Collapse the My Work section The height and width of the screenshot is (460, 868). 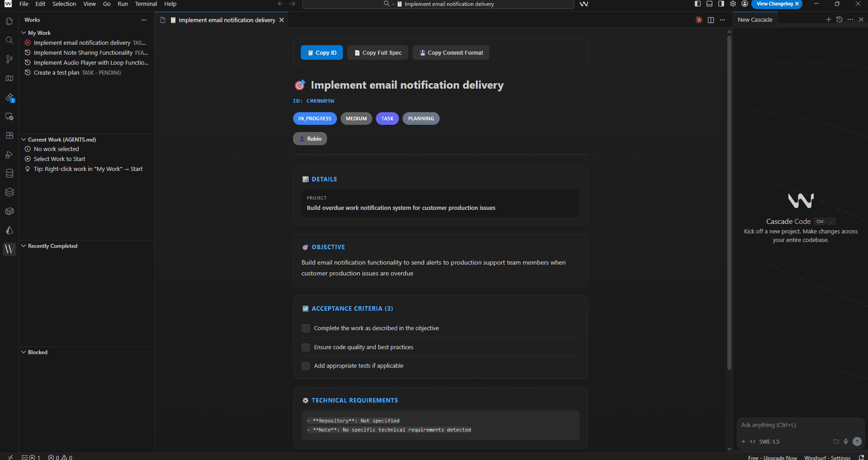[x=24, y=33]
